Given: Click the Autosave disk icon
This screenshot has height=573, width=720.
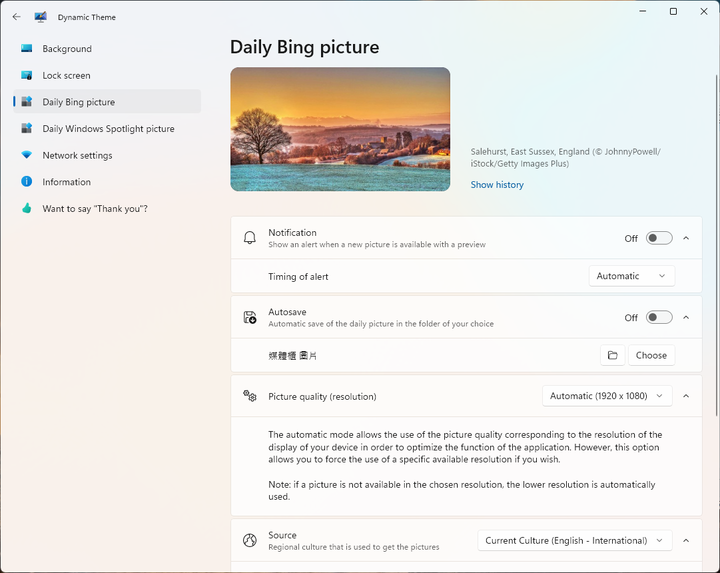Looking at the screenshot, I should click(250, 317).
